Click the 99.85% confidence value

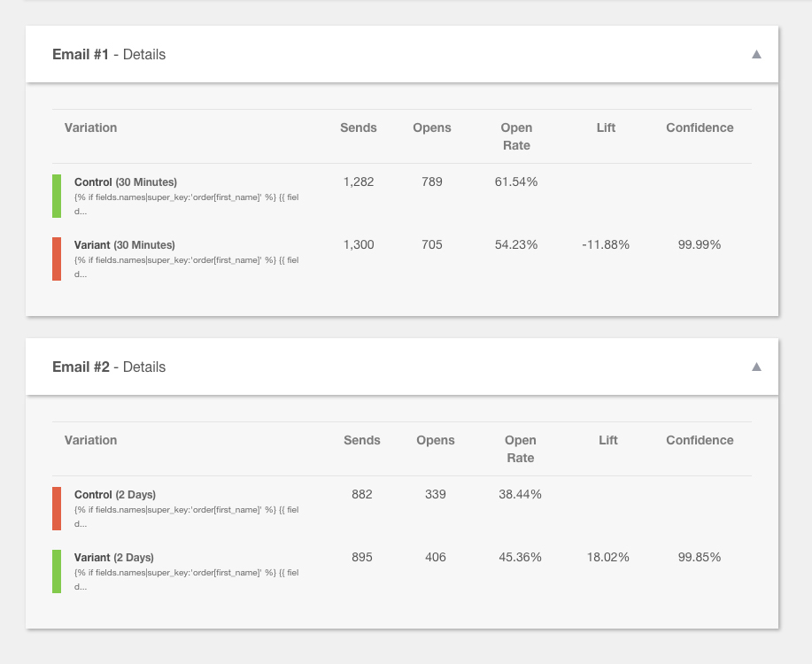click(x=700, y=557)
